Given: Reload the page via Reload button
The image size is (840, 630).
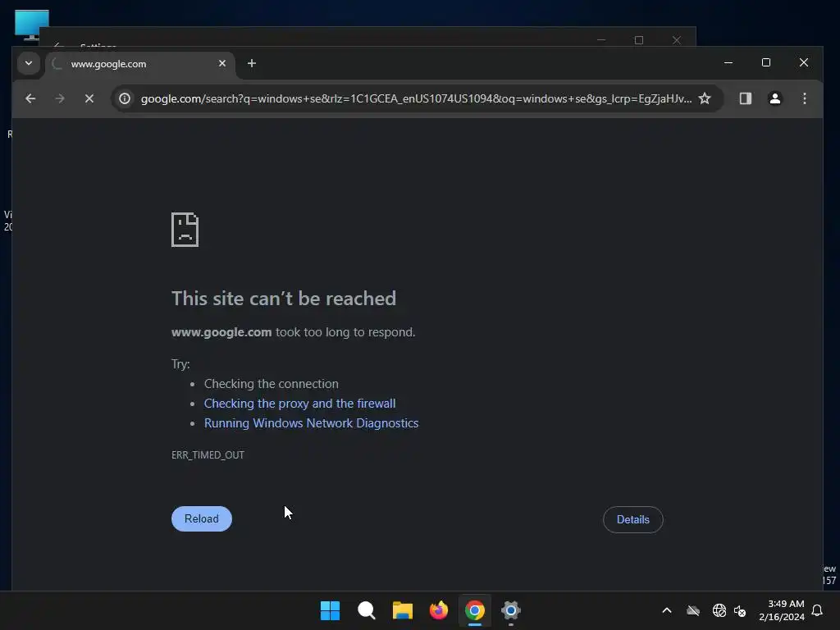Looking at the screenshot, I should pyautogui.click(x=202, y=518).
